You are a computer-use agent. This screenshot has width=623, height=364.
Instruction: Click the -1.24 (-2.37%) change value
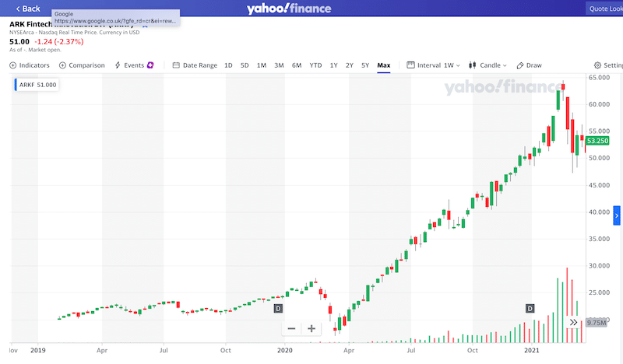click(x=59, y=41)
